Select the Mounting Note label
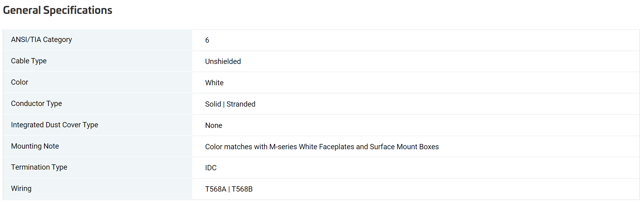 (35, 146)
